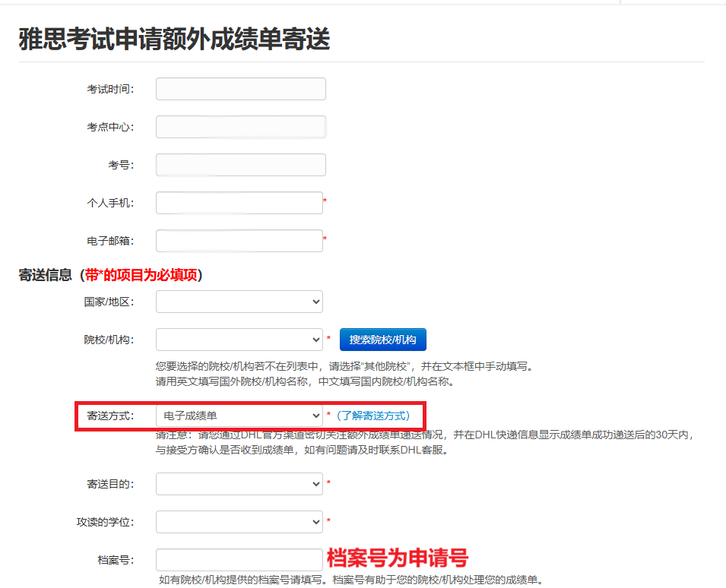Expand the 院校/机构 dropdown list

[x=239, y=340]
